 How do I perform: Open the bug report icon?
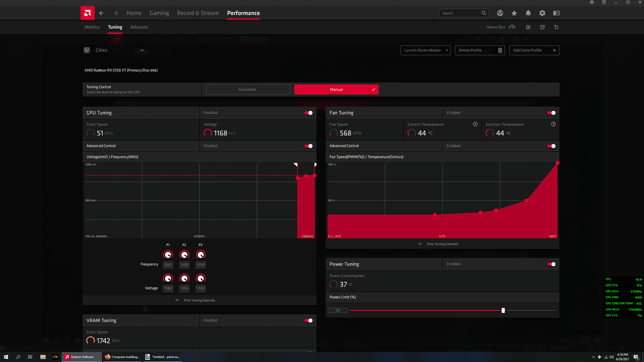click(x=592, y=2)
